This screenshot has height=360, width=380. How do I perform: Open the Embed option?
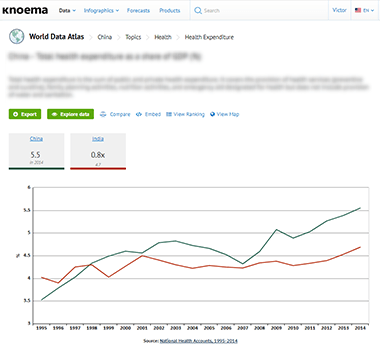pyautogui.click(x=153, y=114)
